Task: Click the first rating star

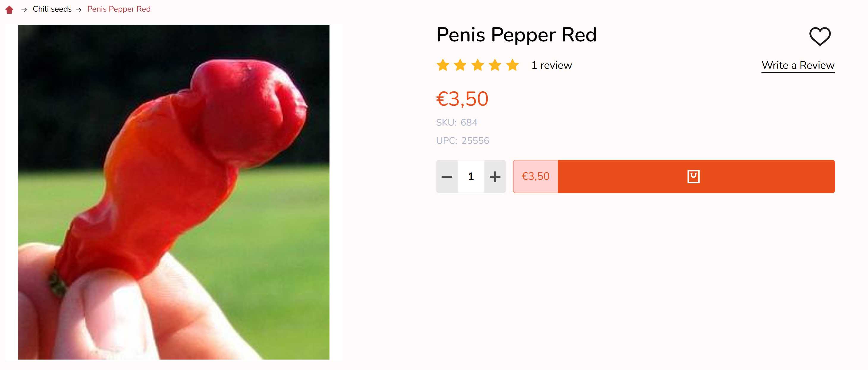Action: (443, 65)
